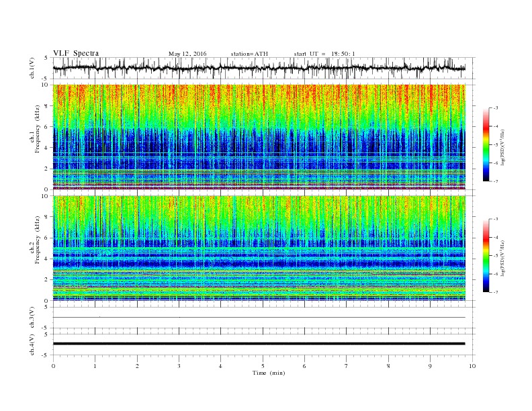
Task: Click the thick ch.4 voltage trace band
Action: click(x=259, y=344)
